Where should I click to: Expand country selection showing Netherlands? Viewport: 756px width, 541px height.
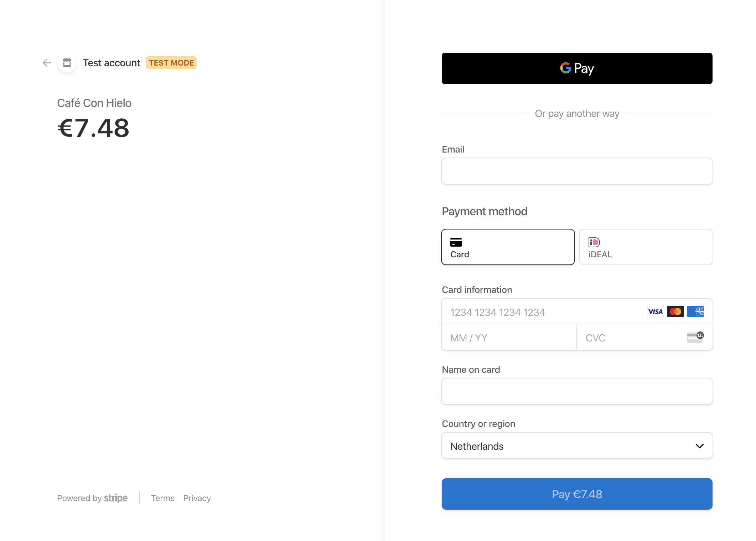pyautogui.click(x=576, y=445)
